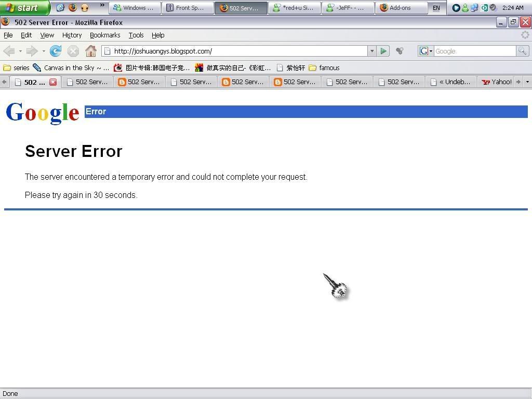Viewport: 532px width, 399px height.
Task: Go to the Home page
Action: click(91, 51)
